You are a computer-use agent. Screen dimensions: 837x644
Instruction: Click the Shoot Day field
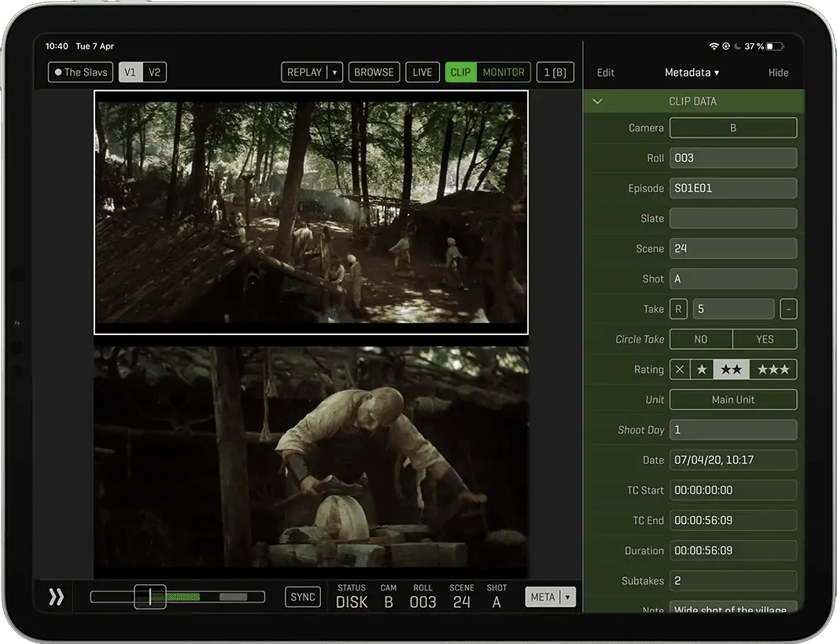pos(733,429)
